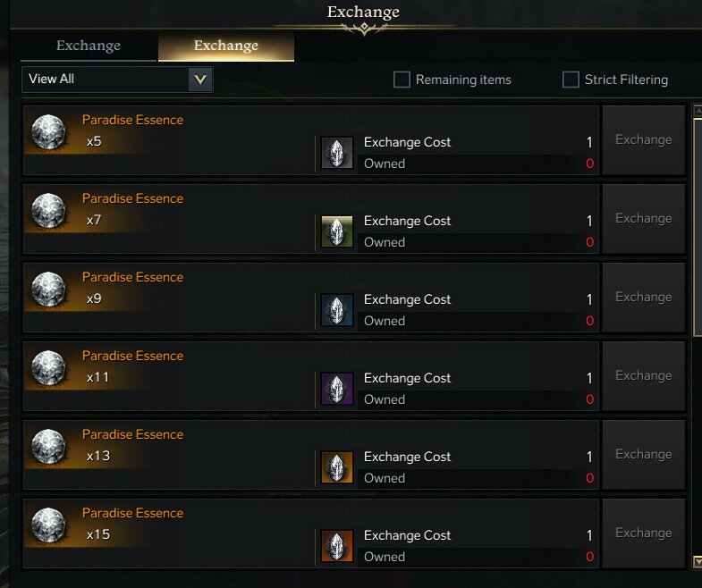Click the scrollbar up arrow
The width and height of the screenshot is (702, 588).
click(697, 111)
